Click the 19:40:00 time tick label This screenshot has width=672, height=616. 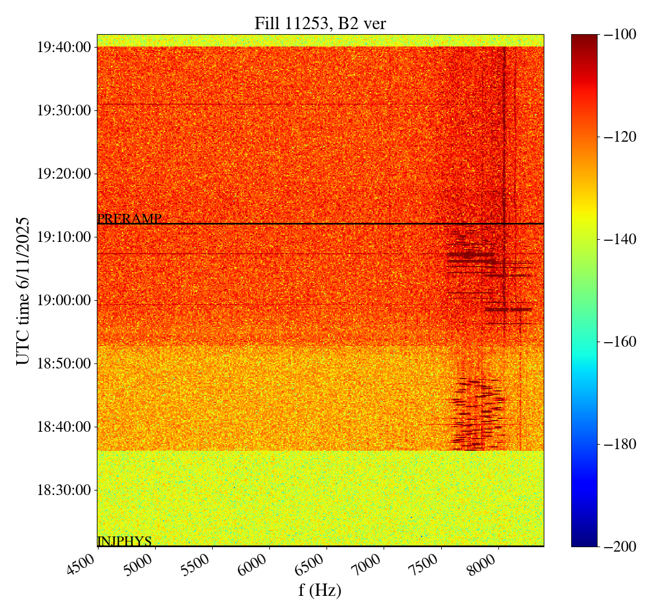(x=64, y=47)
